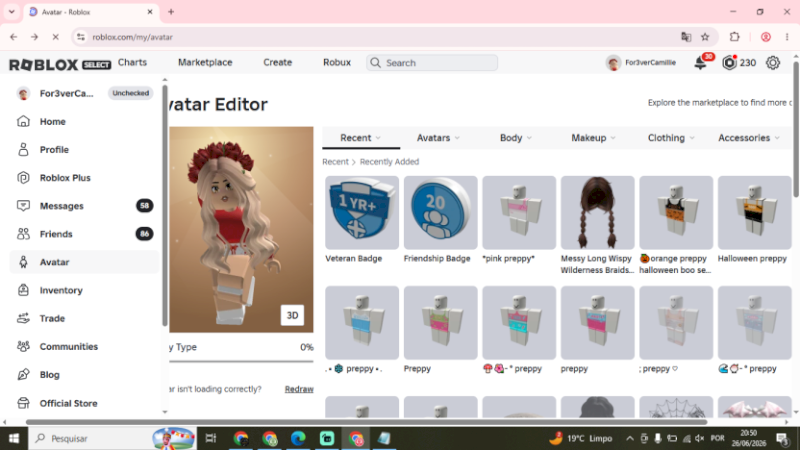Toggle the 3D avatar view
Viewport: 800px width, 450px height.
292,315
